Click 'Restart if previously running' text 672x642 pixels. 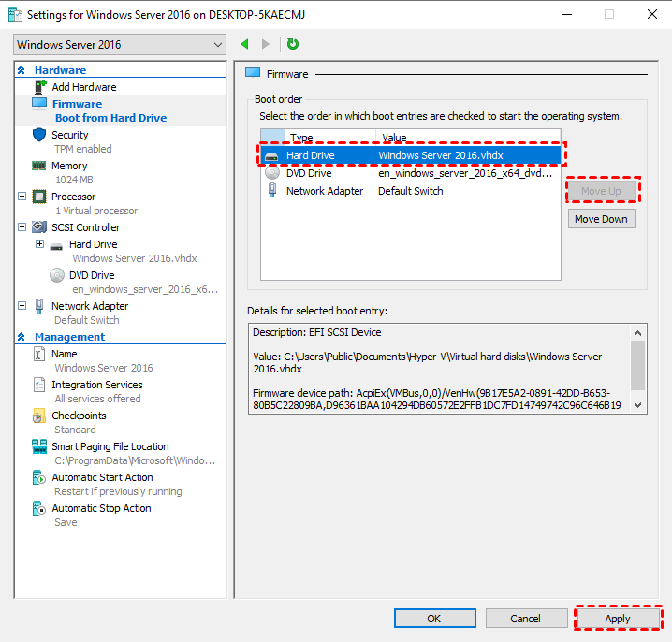tap(118, 491)
